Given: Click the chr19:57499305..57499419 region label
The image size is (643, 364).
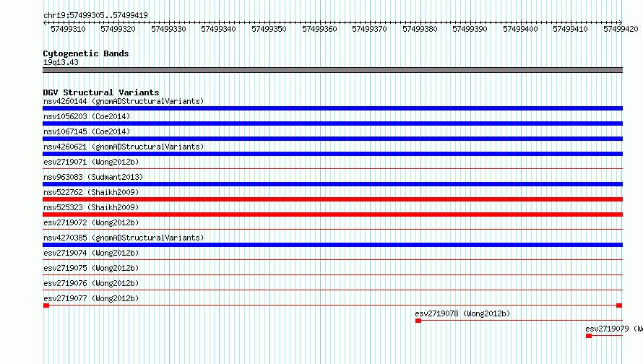Looking at the screenshot, I should tap(95, 15).
